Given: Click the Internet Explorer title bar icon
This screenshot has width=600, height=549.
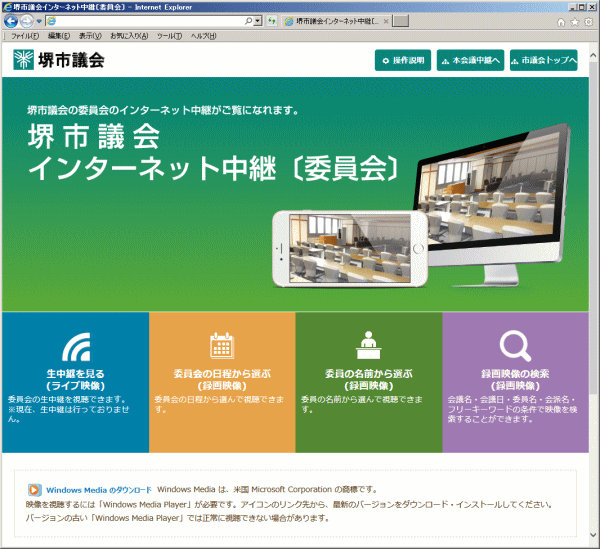Looking at the screenshot, I should pyautogui.click(x=7, y=7).
